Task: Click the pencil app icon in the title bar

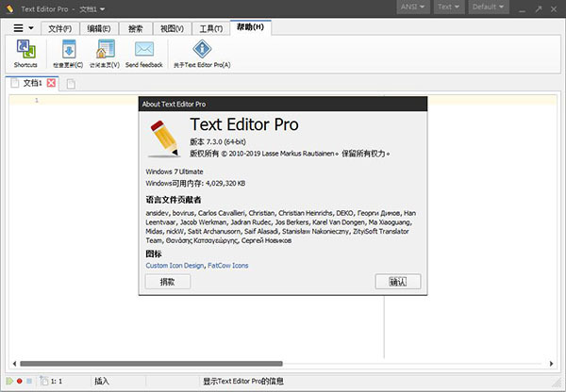Action: 9,8
